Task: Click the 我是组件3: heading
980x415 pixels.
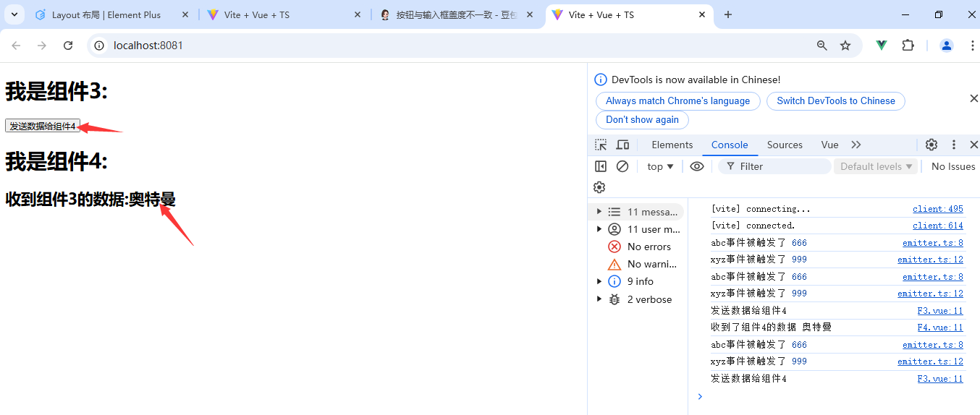Action: coord(56,91)
